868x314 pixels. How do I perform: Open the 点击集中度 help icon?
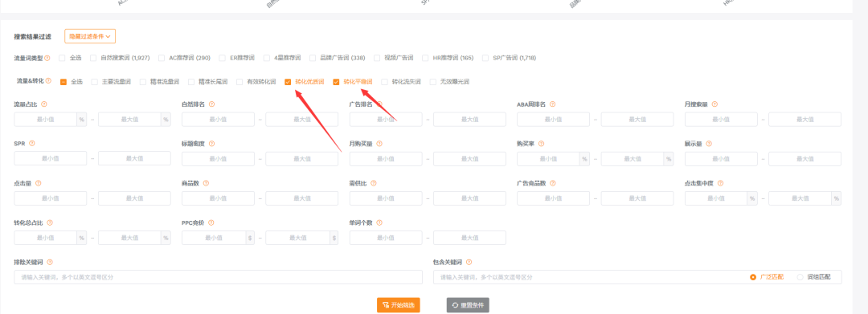(x=720, y=183)
